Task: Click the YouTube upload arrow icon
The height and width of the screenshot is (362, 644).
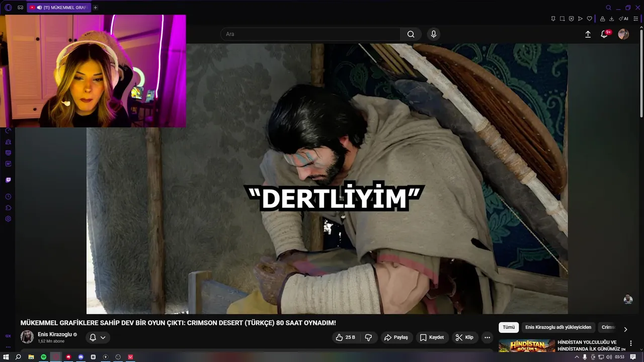Action: coord(588,34)
